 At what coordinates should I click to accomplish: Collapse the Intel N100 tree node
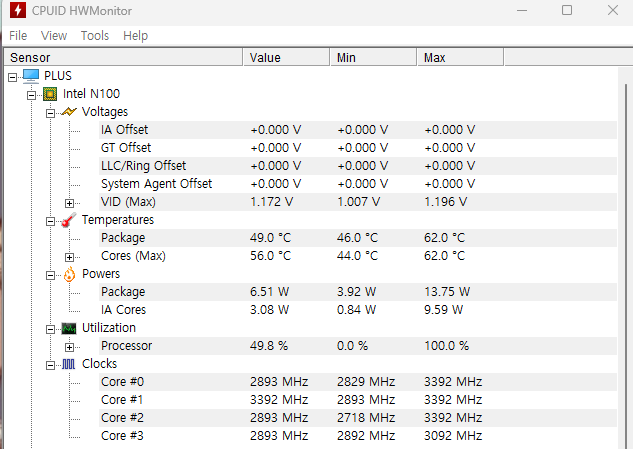coord(31,95)
